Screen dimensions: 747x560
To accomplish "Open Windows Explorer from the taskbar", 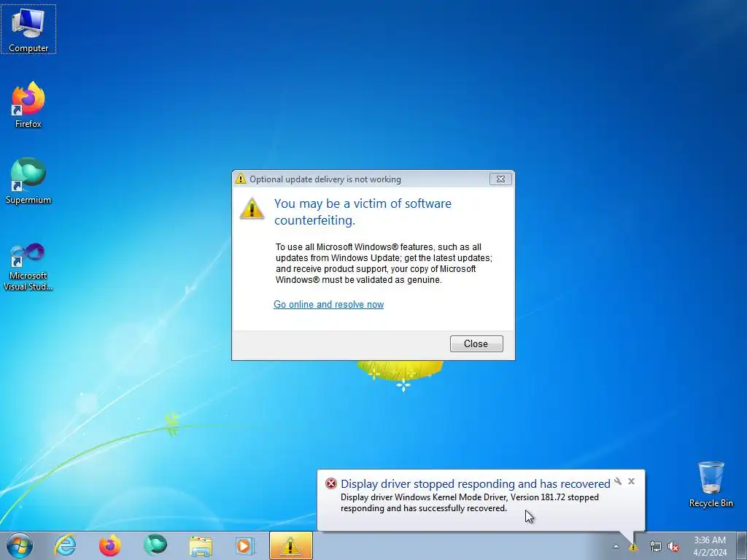I will [x=201, y=545].
